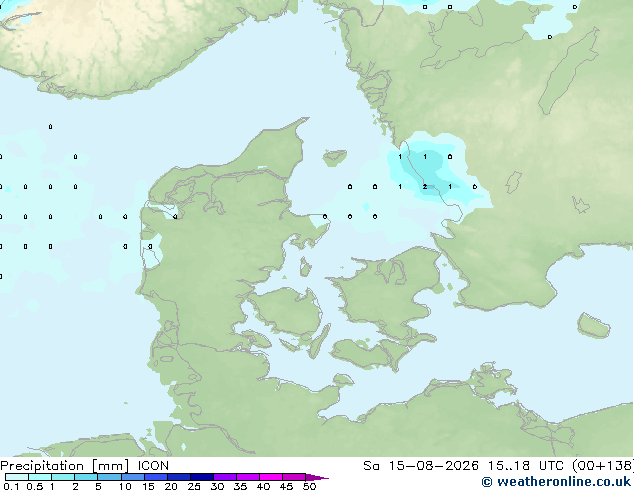Click the forecast date 'Sa 15-08-2026' text
Viewport: 634px width, 490px height.
point(421,466)
